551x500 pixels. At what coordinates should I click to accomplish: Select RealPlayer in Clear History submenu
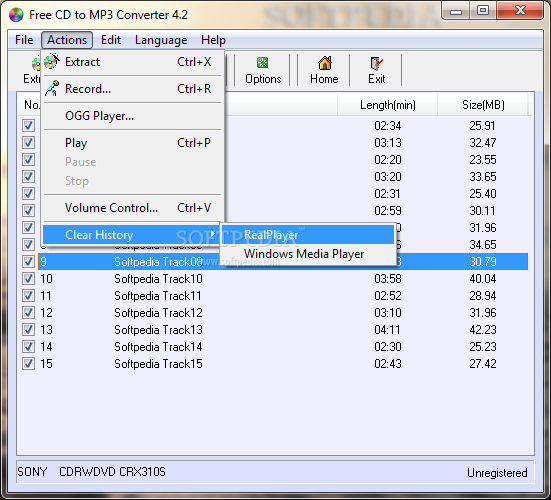coord(308,234)
